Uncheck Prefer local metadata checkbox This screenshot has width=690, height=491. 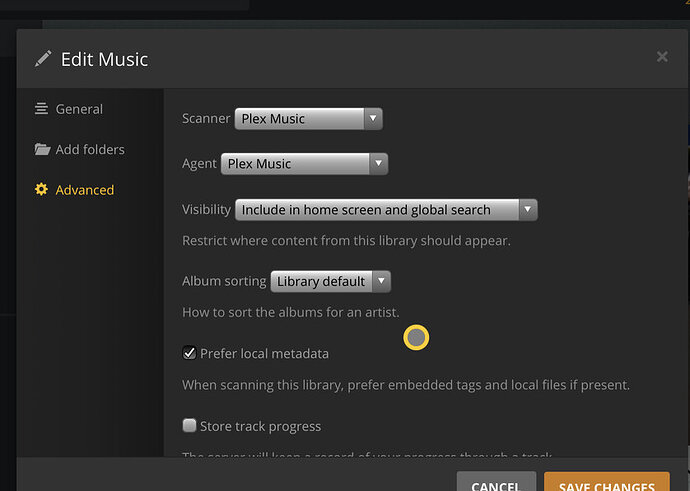189,353
